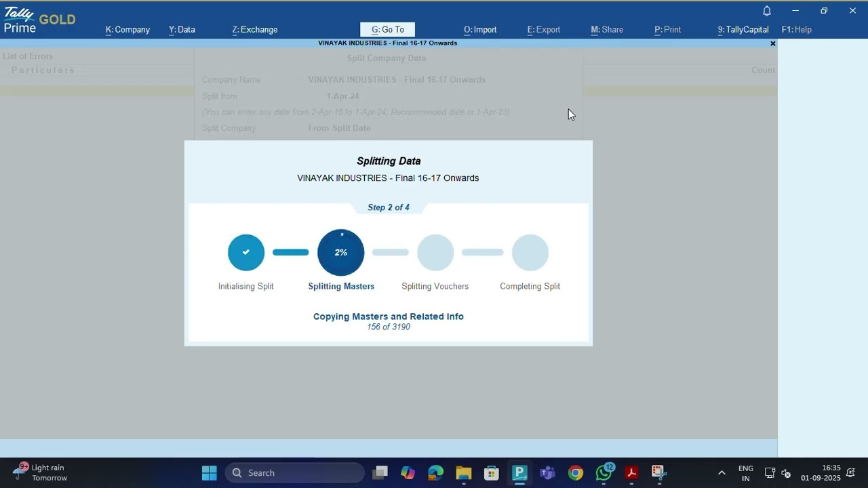Click the 156 of 3190 counter

click(x=389, y=327)
